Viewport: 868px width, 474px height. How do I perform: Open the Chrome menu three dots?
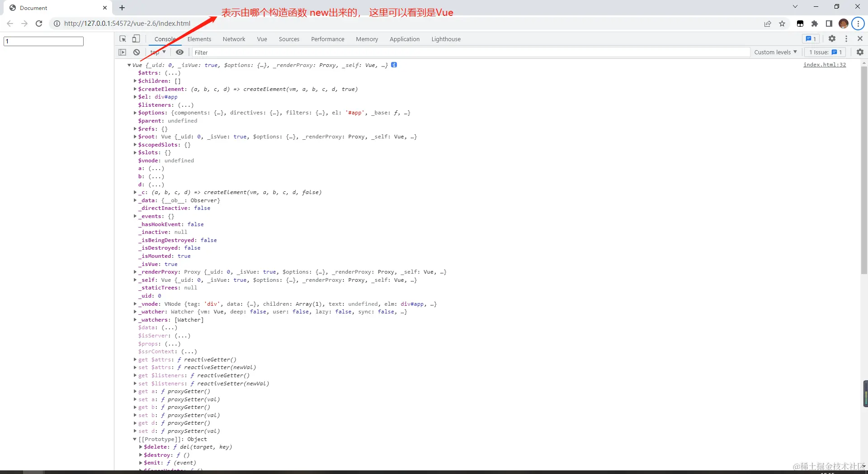click(858, 24)
